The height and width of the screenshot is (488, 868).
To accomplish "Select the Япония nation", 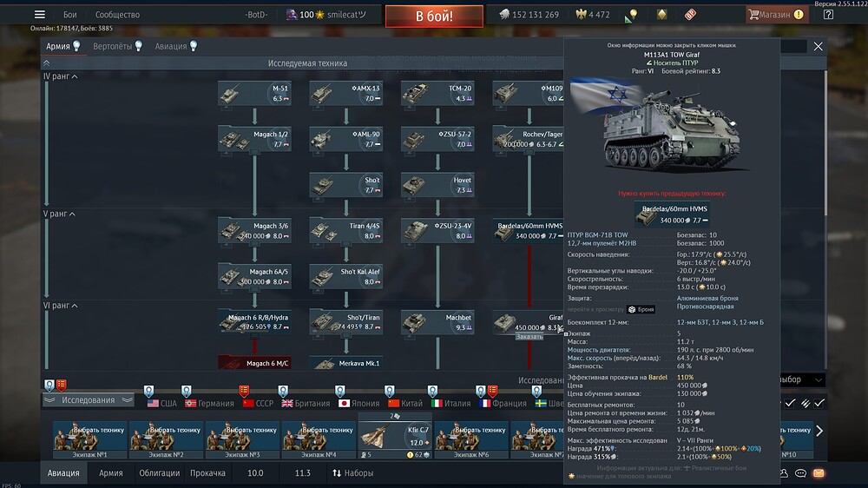I will [x=358, y=403].
